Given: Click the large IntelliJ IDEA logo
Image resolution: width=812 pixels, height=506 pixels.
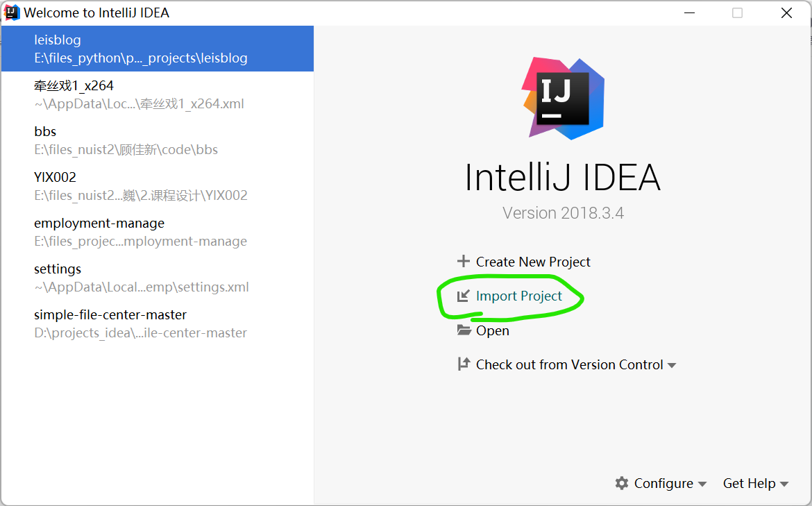Looking at the screenshot, I should pos(563,97).
